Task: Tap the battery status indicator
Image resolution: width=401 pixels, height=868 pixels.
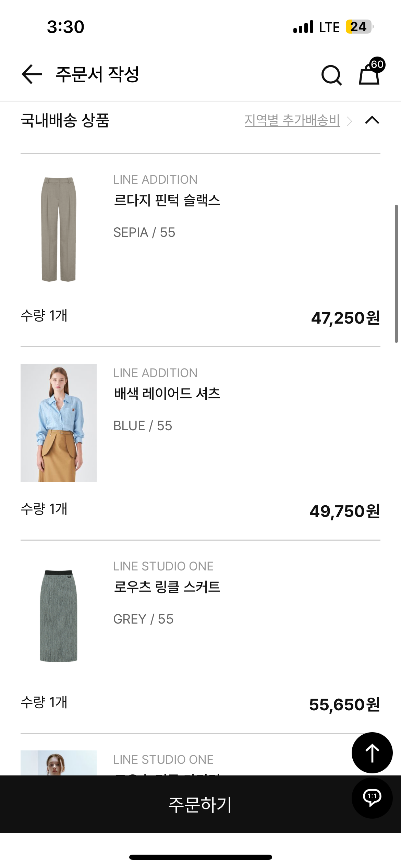Action: (359, 27)
